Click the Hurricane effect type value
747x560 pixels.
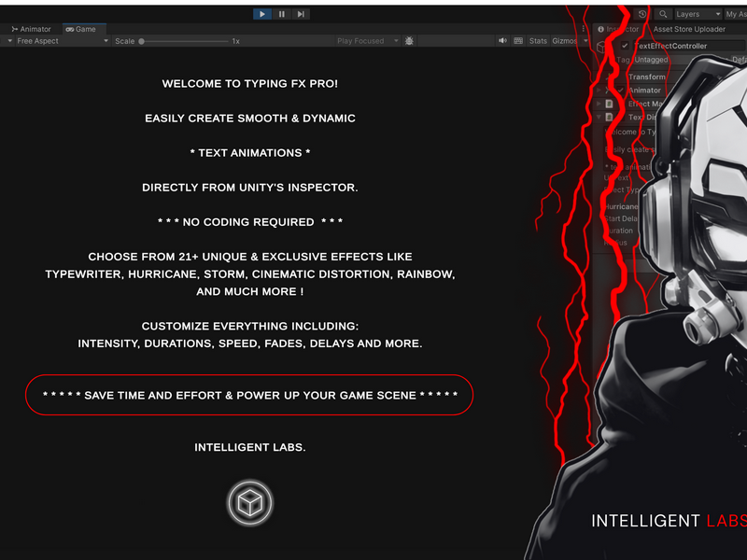coord(621,206)
